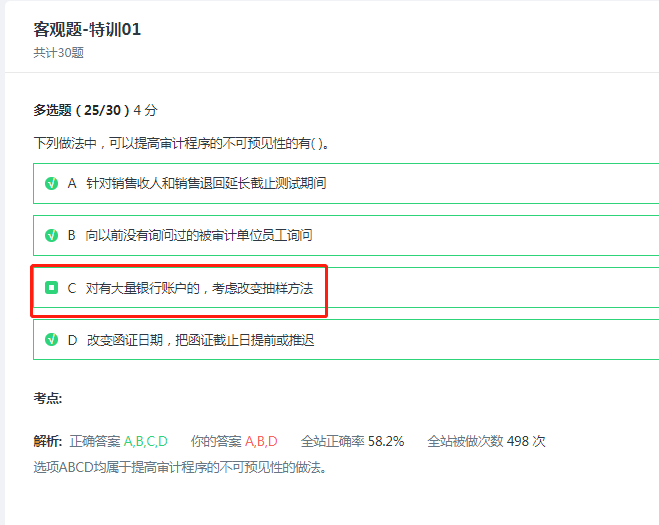Click the green checkmark icon for option D

click(51, 340)
